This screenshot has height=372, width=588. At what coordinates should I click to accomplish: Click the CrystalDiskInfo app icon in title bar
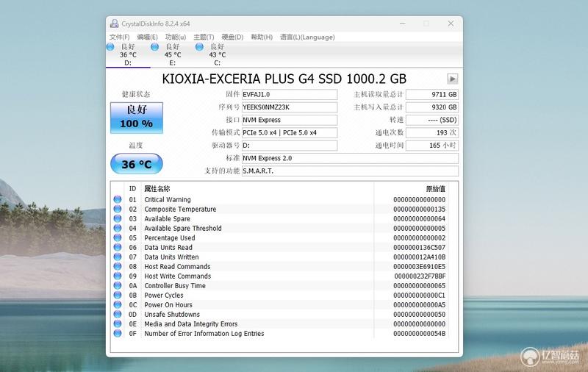pos(114,24)
